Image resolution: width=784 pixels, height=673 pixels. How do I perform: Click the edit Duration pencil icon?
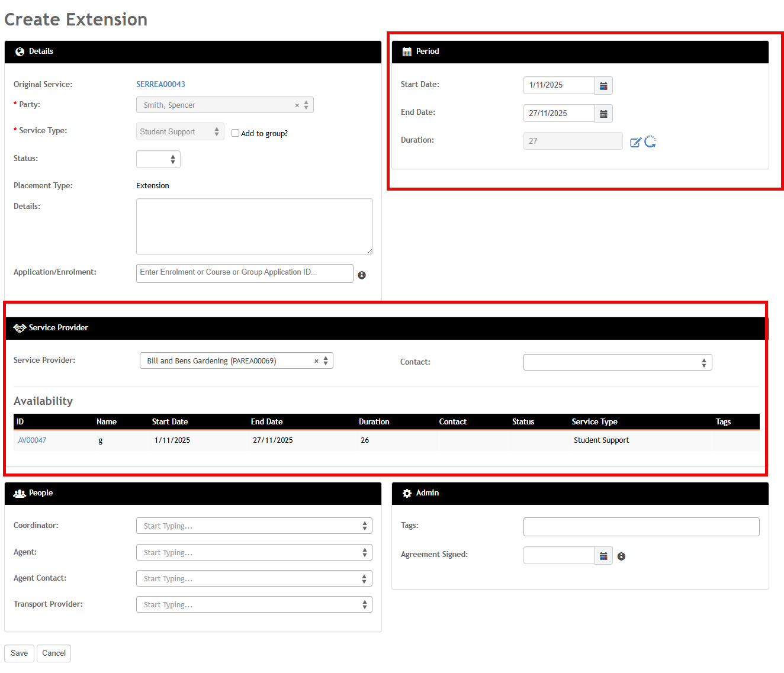[635, 142]
